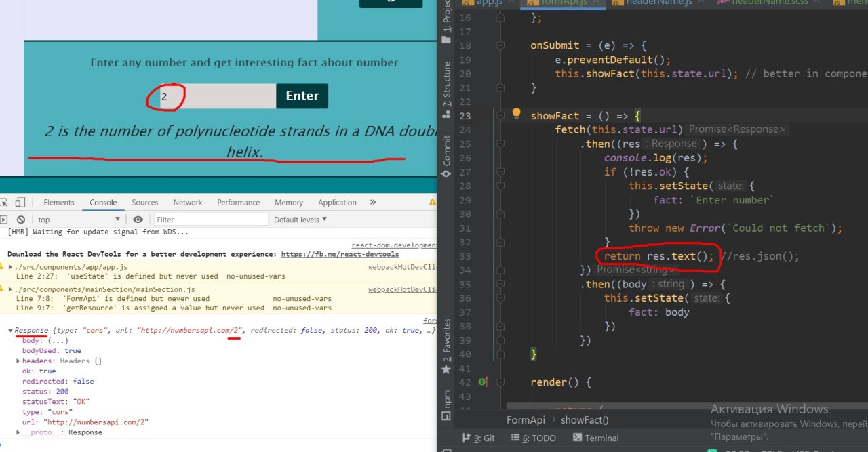Expand the __proto__: Response entry
Screen dimensions: 868x452
pyautogui.click(x=18, y=432)
